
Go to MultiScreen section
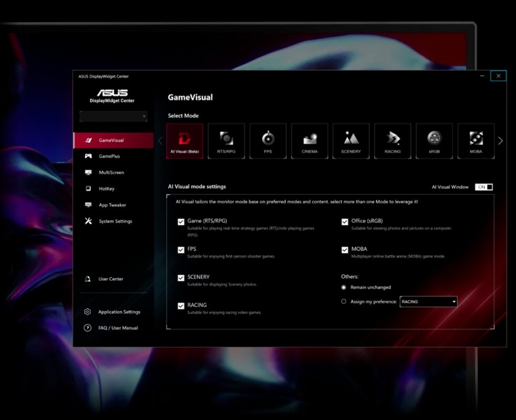click(113, 172)
